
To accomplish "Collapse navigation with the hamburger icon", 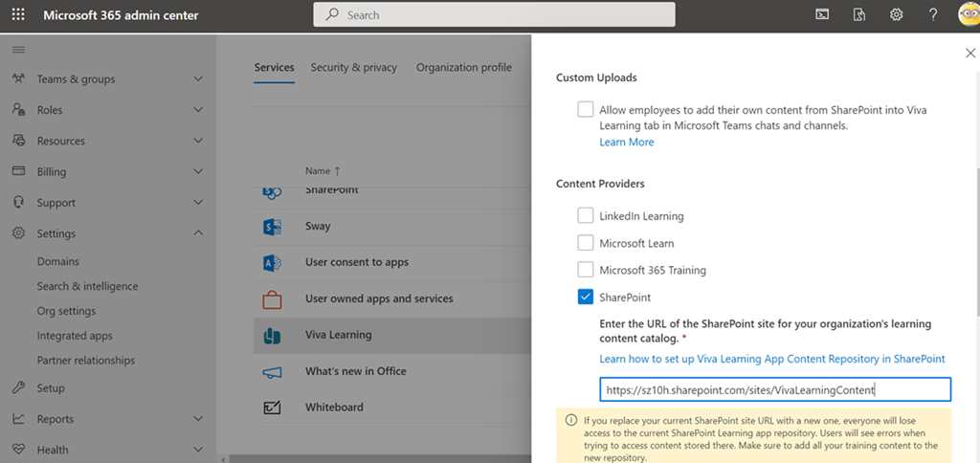I will [18, 50].
